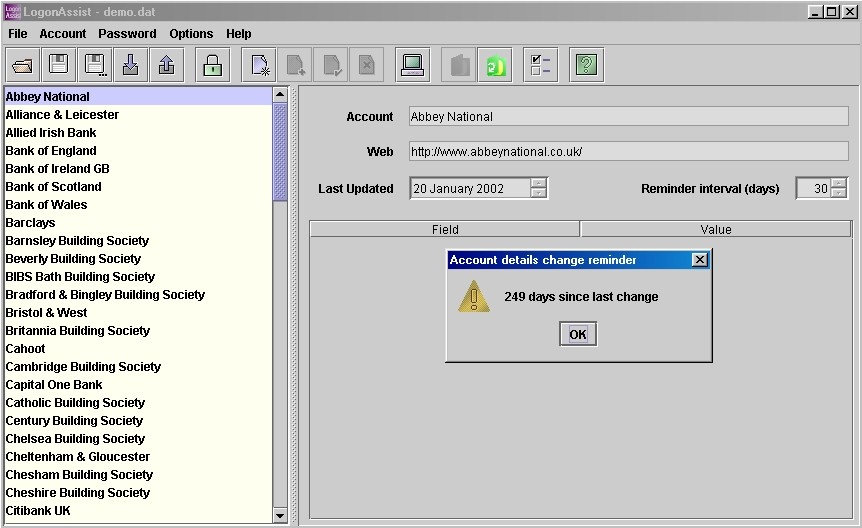Close the Account details change reminder dialog

coord(699,260)
